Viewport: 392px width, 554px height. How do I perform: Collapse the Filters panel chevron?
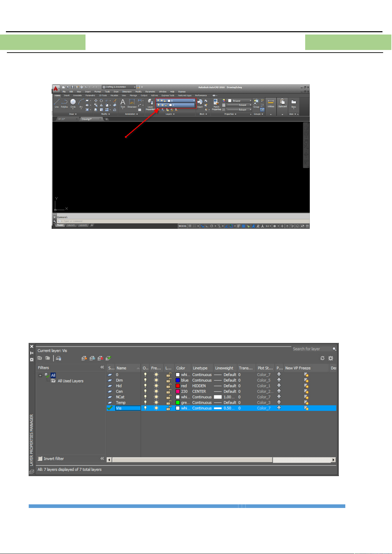coord(102,368)
